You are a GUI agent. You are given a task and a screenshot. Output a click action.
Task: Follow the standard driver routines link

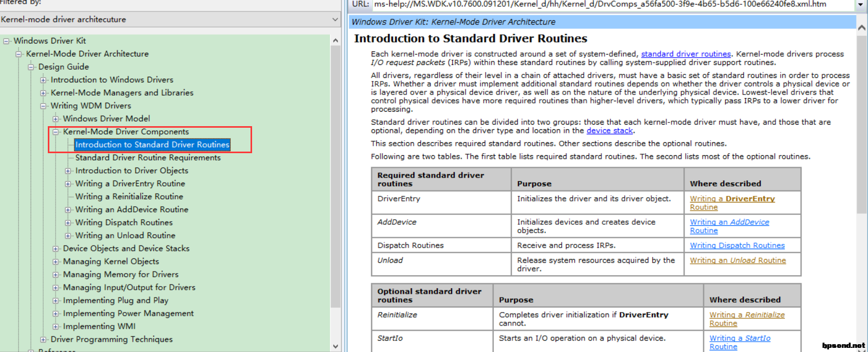(686, 54)
